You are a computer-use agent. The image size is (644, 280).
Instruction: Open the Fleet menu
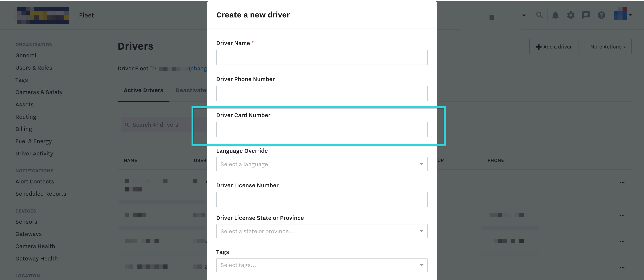coord(86,15)
